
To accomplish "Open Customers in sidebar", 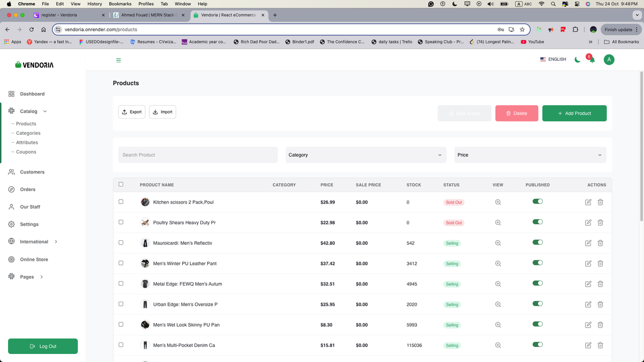I will [32, 172].
